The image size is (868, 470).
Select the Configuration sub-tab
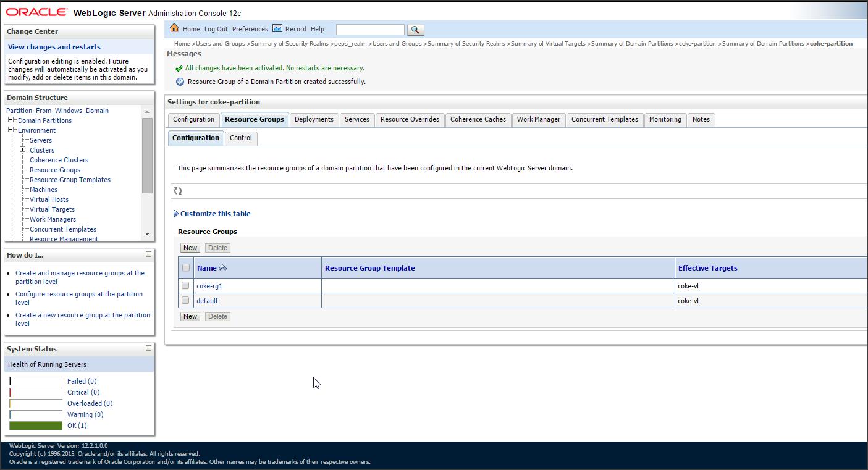coord(196,138)
